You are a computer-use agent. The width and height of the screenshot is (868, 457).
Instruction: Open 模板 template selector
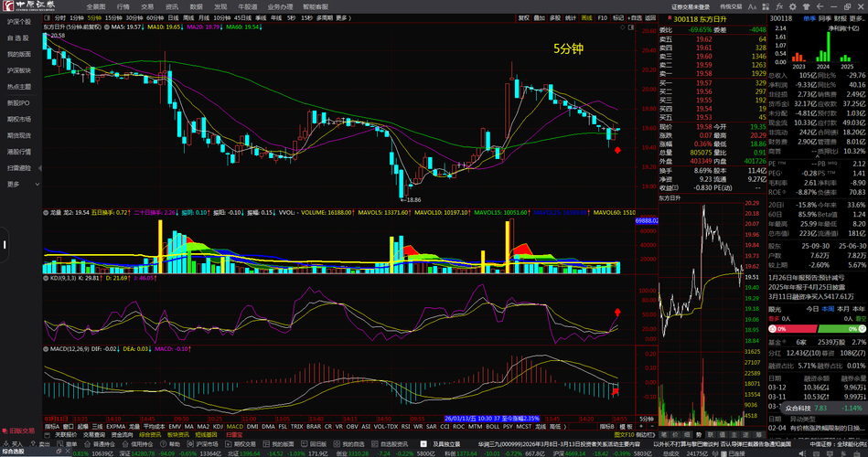(627, 427)
